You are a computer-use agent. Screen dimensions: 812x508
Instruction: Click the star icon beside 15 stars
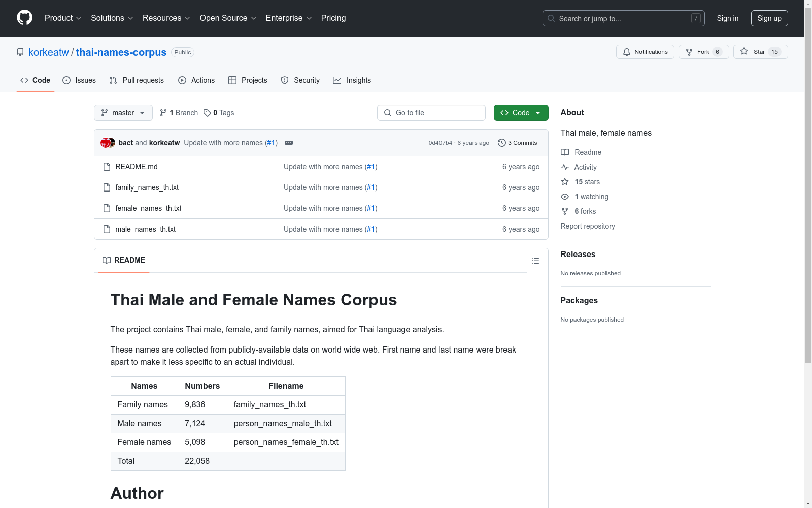click(565, 182)
